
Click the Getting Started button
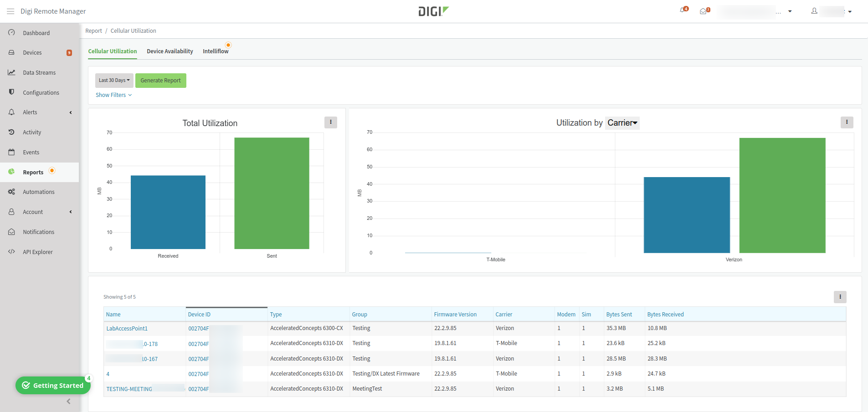[53, 385]
